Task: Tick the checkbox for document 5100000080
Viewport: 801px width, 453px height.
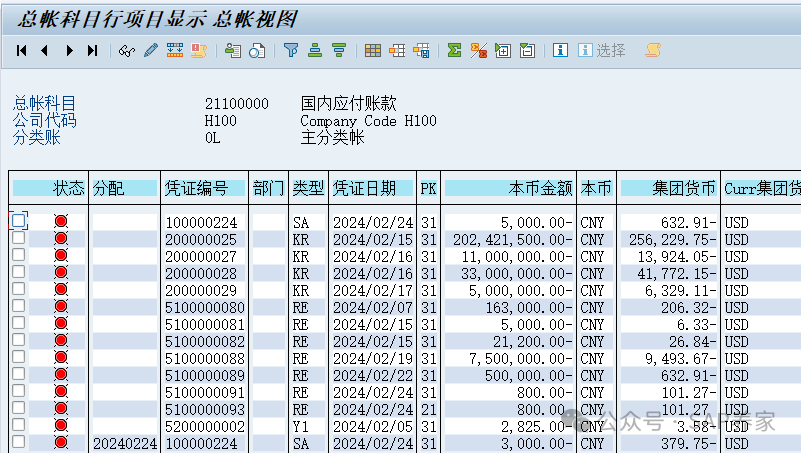Action: pos(18,305)
